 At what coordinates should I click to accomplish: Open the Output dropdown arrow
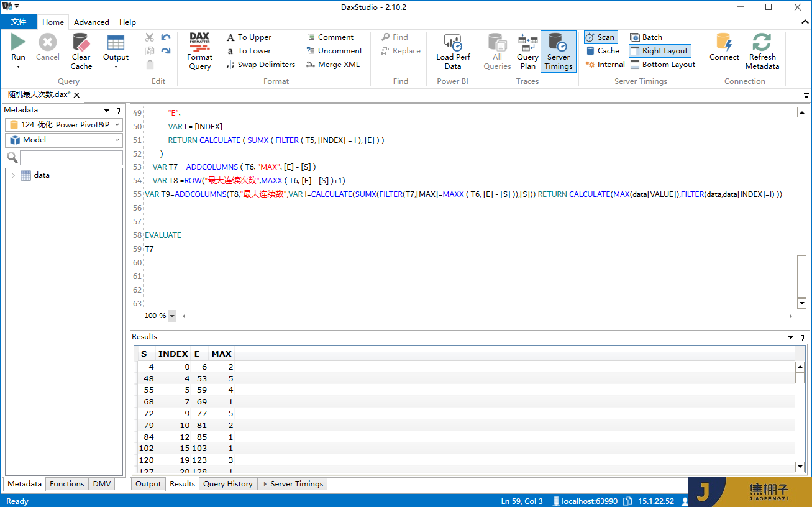pyautogui.click(x=116, y=67)
